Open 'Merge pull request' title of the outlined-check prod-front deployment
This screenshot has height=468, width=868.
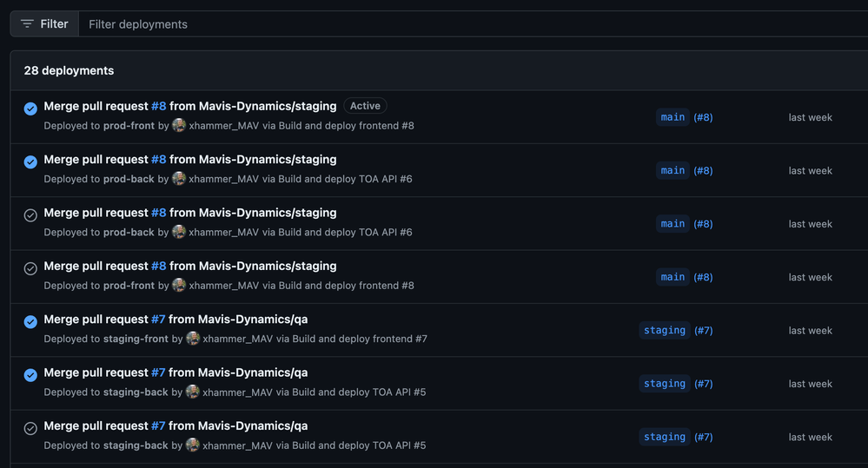pyautogui.click(x=190, y=266)
